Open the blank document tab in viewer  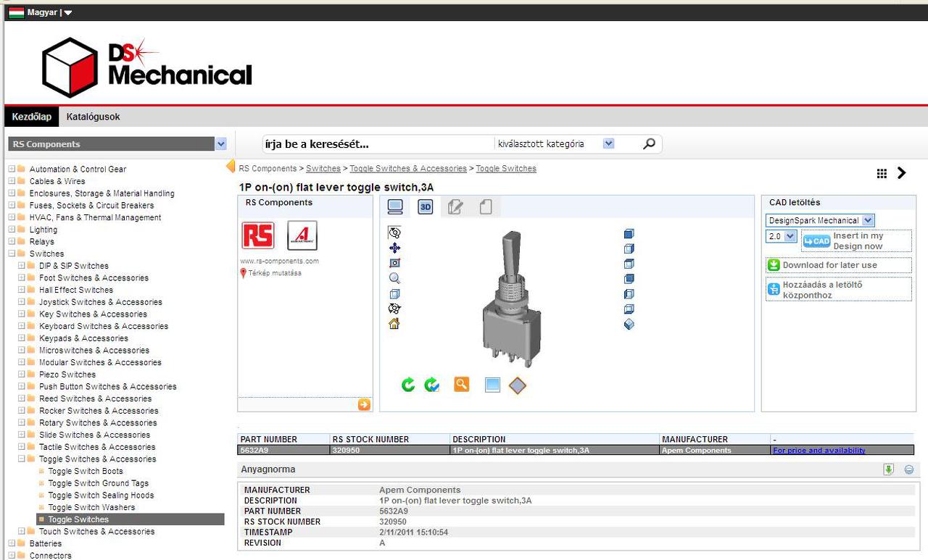[486, 207]
